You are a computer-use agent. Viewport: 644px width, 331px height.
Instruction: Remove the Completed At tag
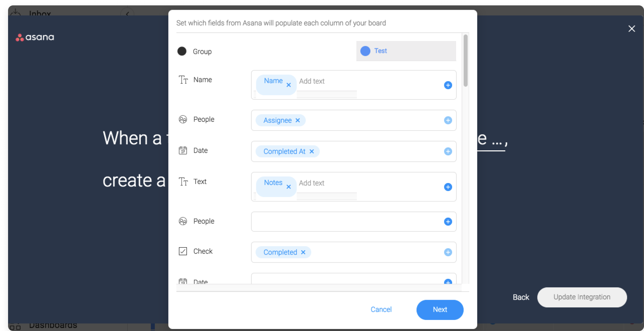click(x=312, y=151)
